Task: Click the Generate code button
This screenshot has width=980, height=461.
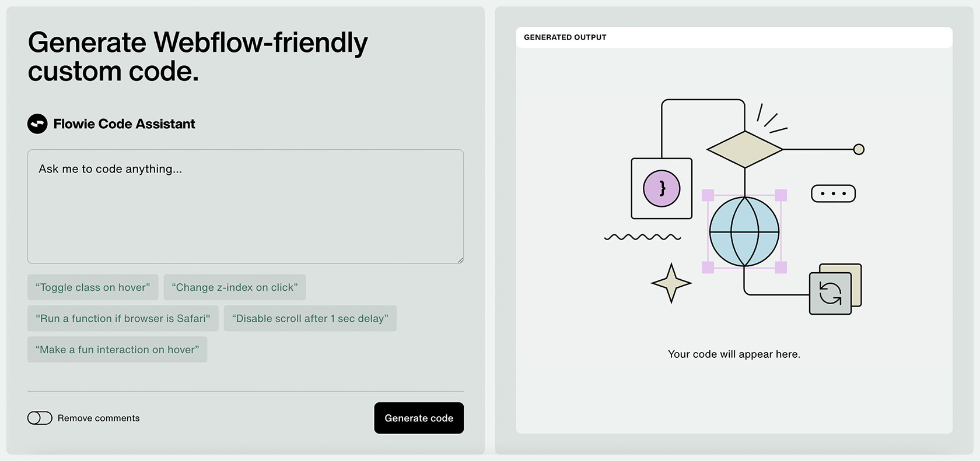Action: click(x=419, y=418)
